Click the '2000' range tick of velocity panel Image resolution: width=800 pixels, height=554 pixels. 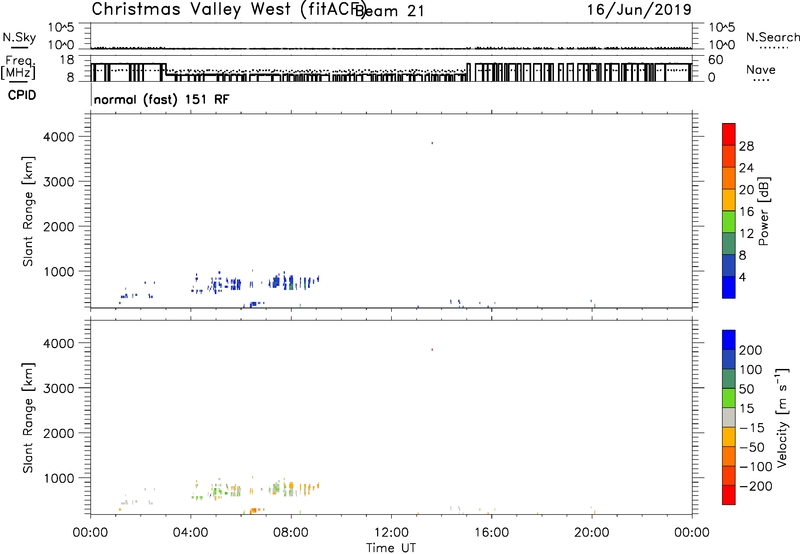pos(59,433)
